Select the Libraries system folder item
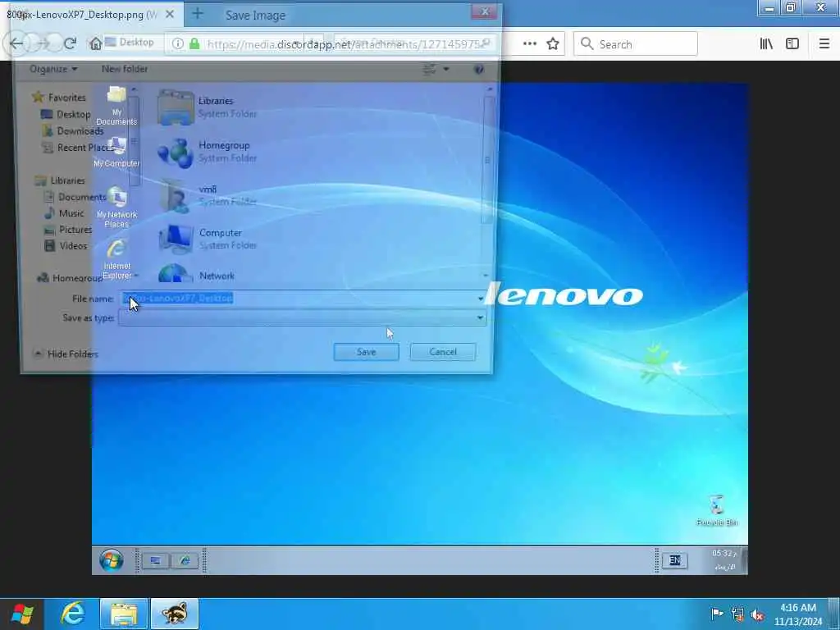840x630 pixels. [x=208, y=107]
